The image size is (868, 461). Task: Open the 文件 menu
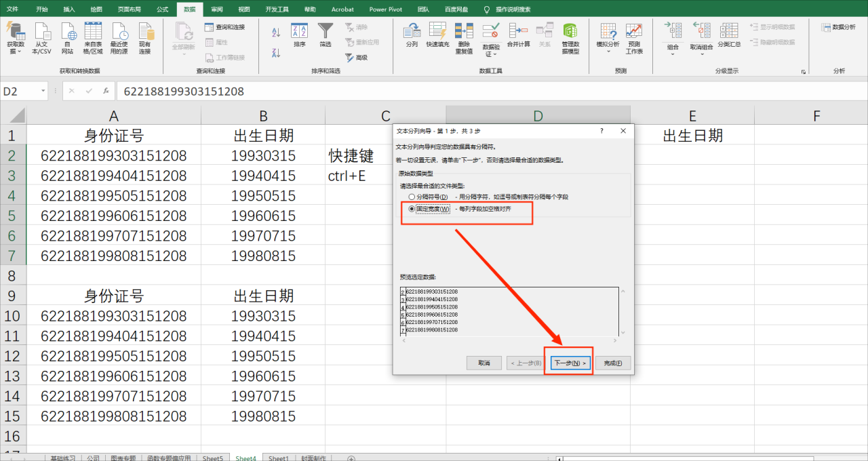click(x=12, y=9)
